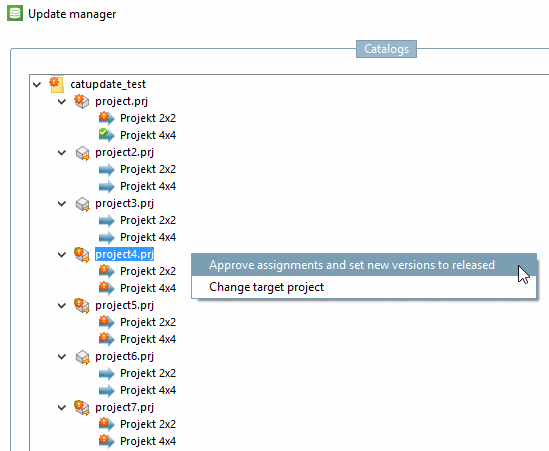
Task: Collapse the catupdate_test root node
Action: (37, 84)
